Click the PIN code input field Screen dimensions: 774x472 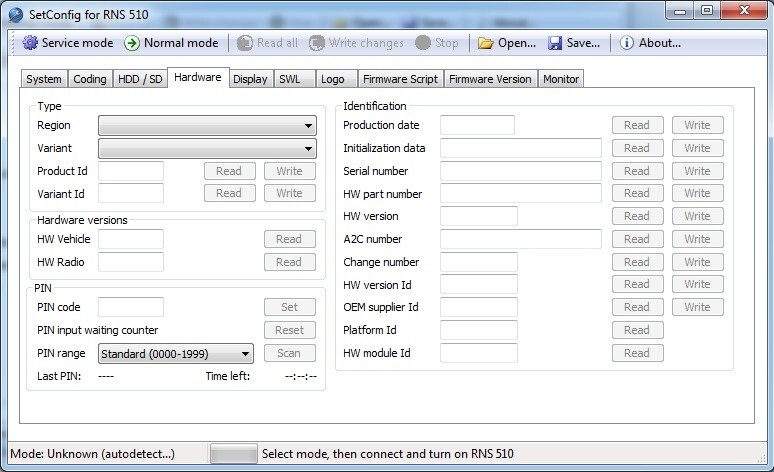(x=131, y=307)
